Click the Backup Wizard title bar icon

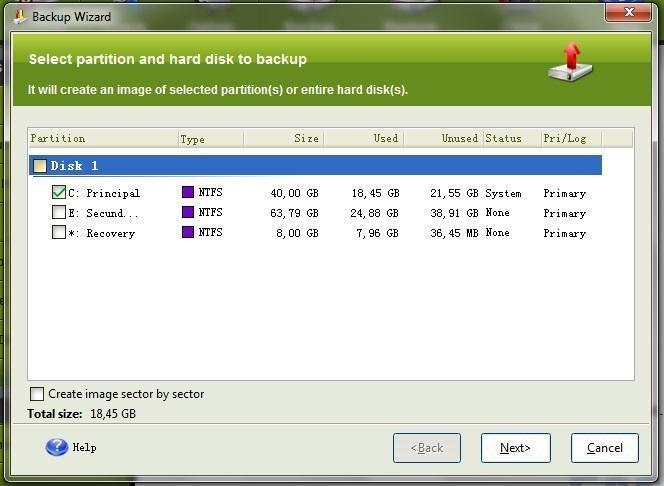[x=20, y=17]
